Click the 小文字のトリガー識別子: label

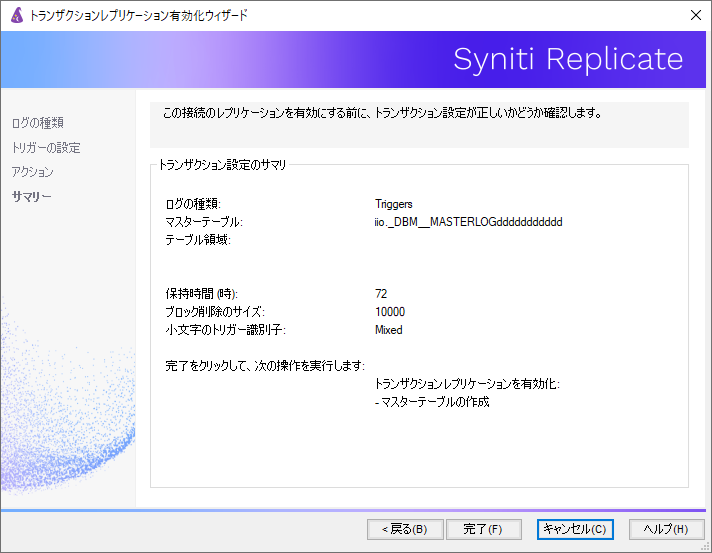[x=226, y=330]
